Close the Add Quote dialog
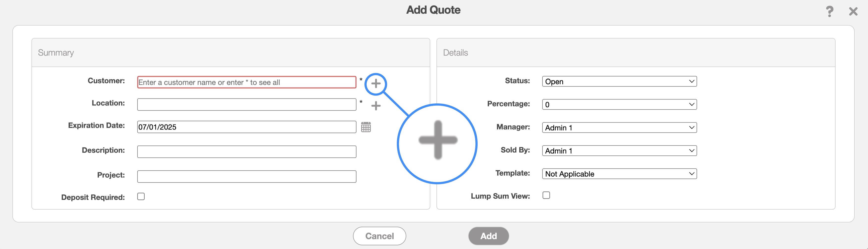The width and height of the screenshot is (868, 249). [853, 11]
